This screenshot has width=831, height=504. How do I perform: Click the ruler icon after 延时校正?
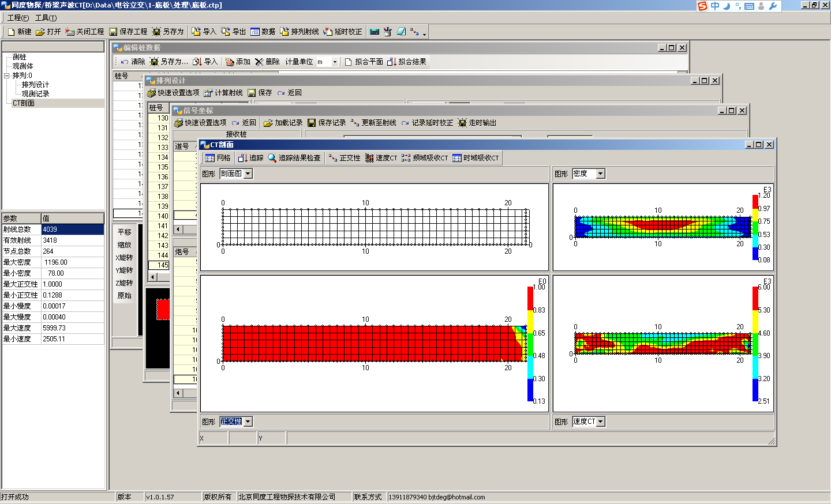(375, 32)
